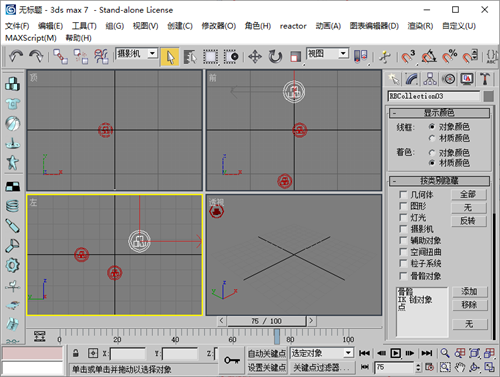Toggle window/crossing selection icon
500x377 pixels.
point(231,57)
